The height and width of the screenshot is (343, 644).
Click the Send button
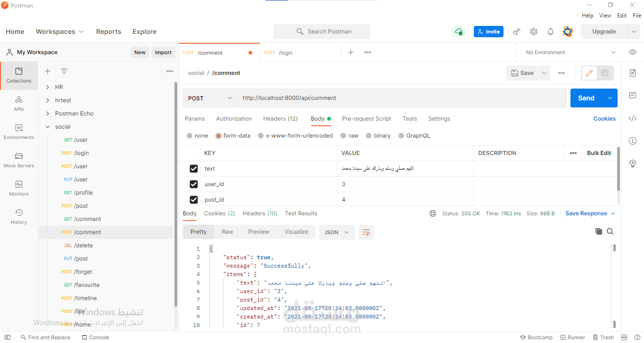click(586, 98)
